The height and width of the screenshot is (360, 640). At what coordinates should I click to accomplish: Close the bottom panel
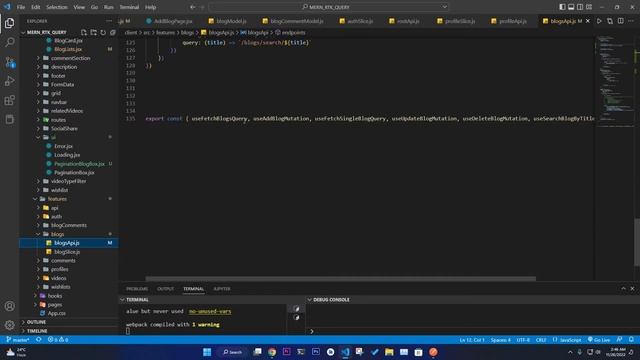click(632, 289)
